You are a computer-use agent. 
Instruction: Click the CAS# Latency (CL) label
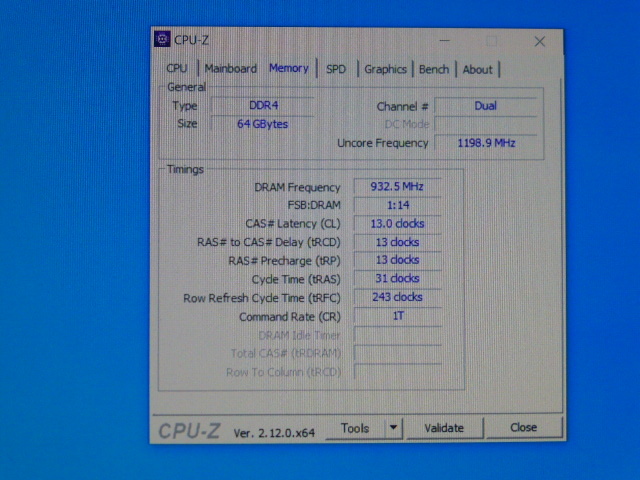[293, 224]
